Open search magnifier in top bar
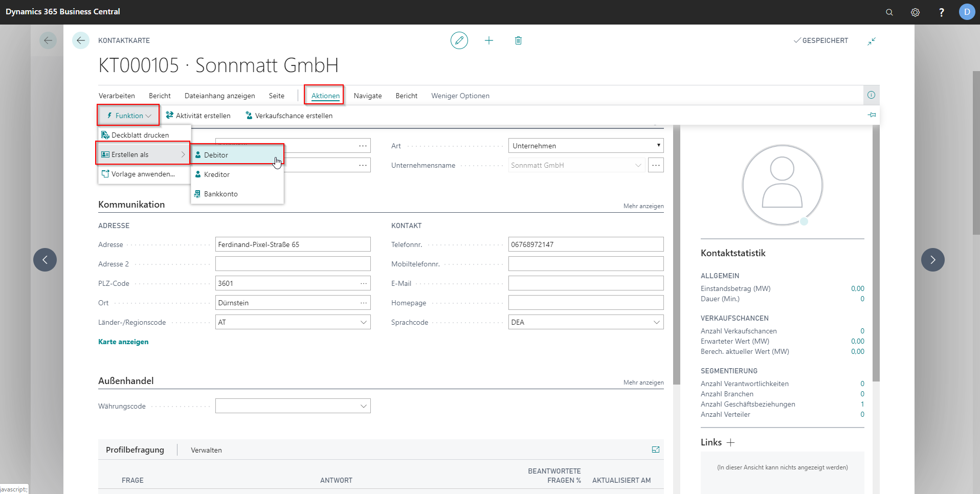This screenshot has width=980, height=494. tap(889, 12)
